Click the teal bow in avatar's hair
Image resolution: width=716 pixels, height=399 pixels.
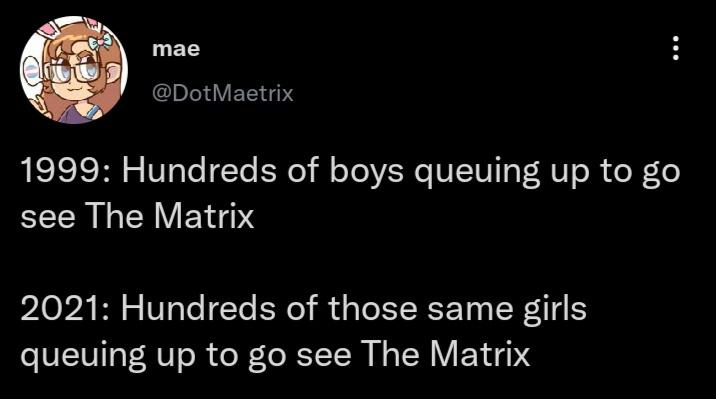100,43
